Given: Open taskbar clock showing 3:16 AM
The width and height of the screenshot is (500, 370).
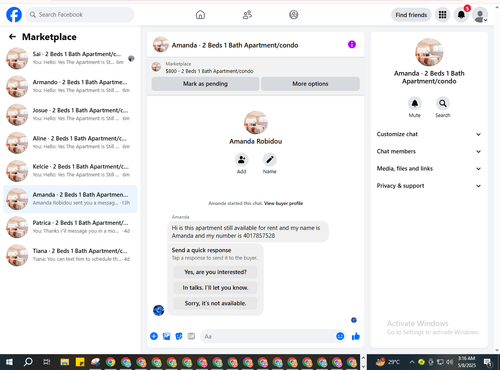Looking at the screenshot, I should pyautogui.click(x=467, y=362).
